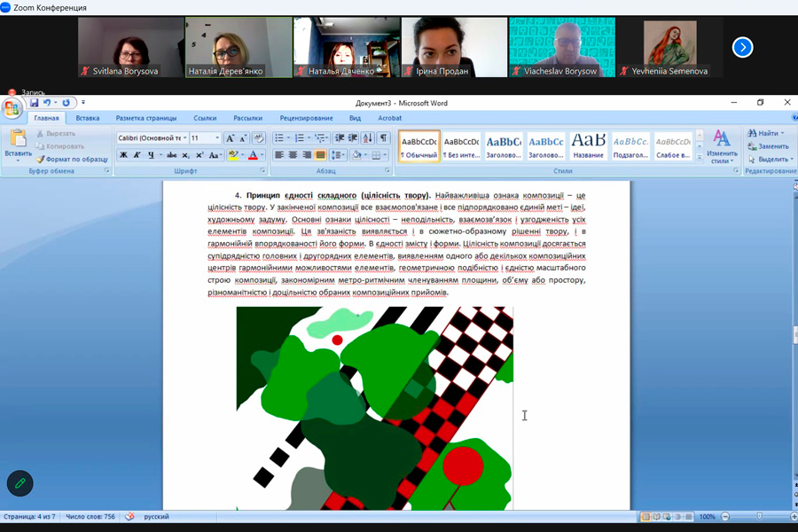Viewport: 798px width, 532px height.
Task: Center align text
Action: click(293, 155)
